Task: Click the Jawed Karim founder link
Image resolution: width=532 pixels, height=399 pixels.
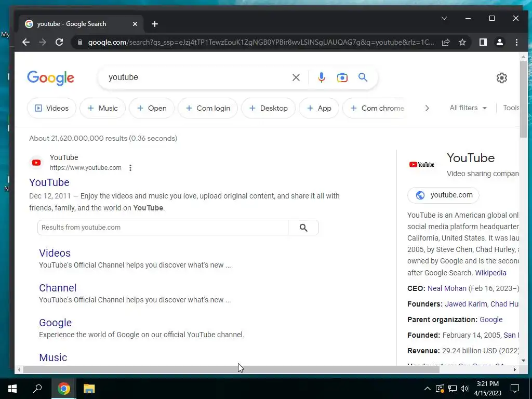Action: point(465,304)
